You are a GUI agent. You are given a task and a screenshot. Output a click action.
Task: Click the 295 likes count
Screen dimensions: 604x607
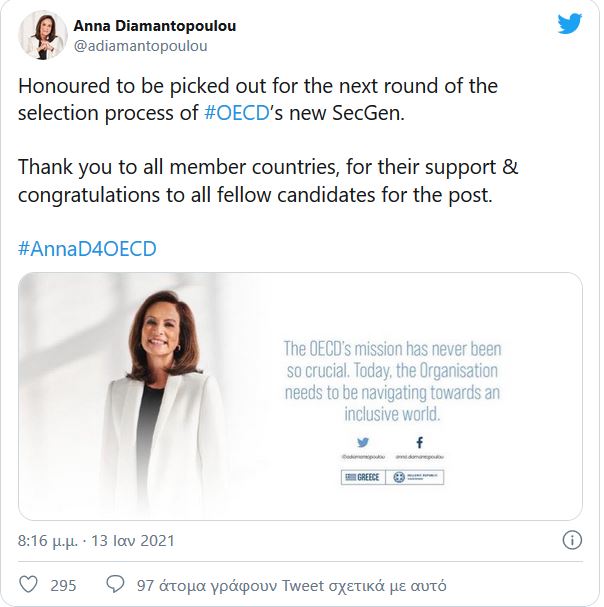tap(63, 585)
